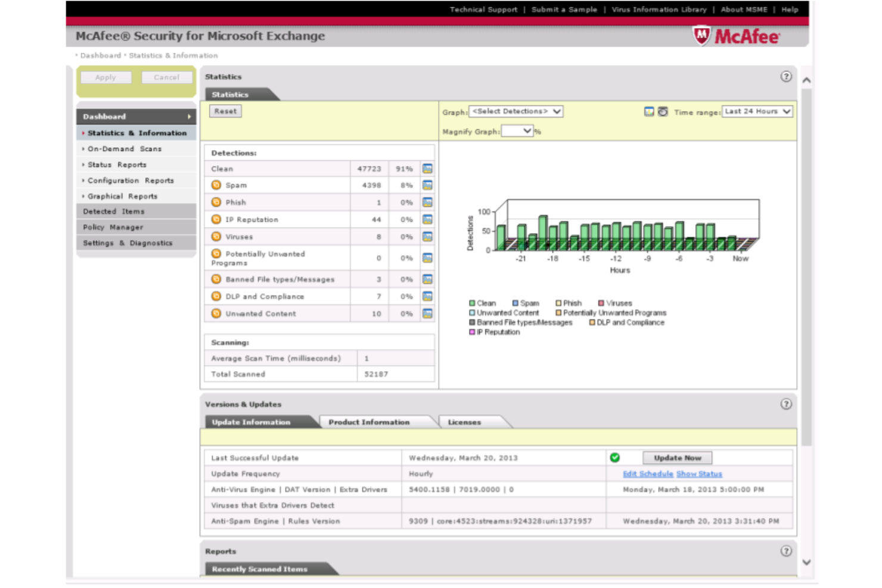Screen dimensions: 882x588
Task: Open graph icon for Phish row
Action: click(427, 203)
